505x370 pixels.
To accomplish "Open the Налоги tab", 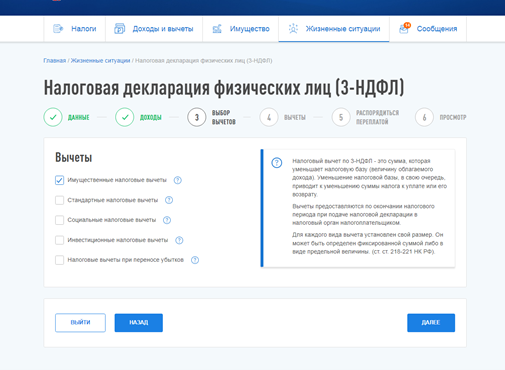I will click(75, 29).
